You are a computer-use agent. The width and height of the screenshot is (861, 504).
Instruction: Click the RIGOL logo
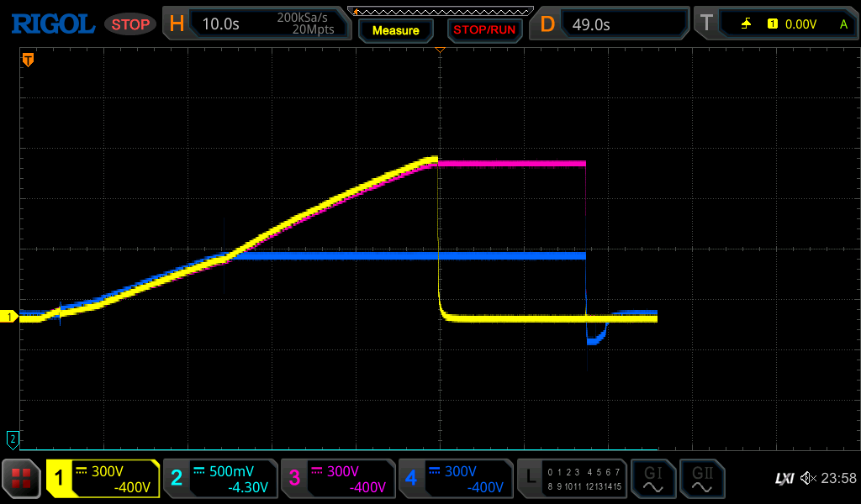pos(52,24)
